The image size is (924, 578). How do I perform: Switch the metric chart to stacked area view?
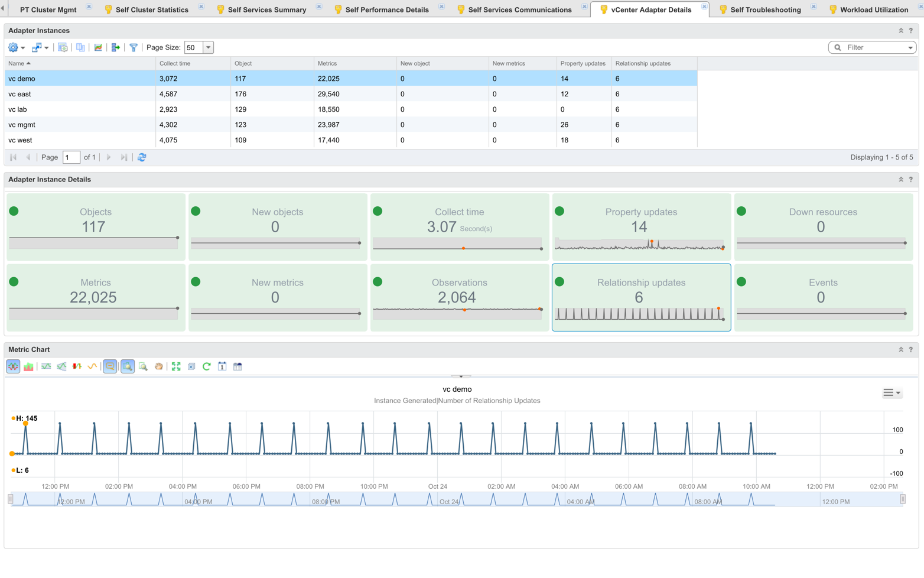point(28,366)
